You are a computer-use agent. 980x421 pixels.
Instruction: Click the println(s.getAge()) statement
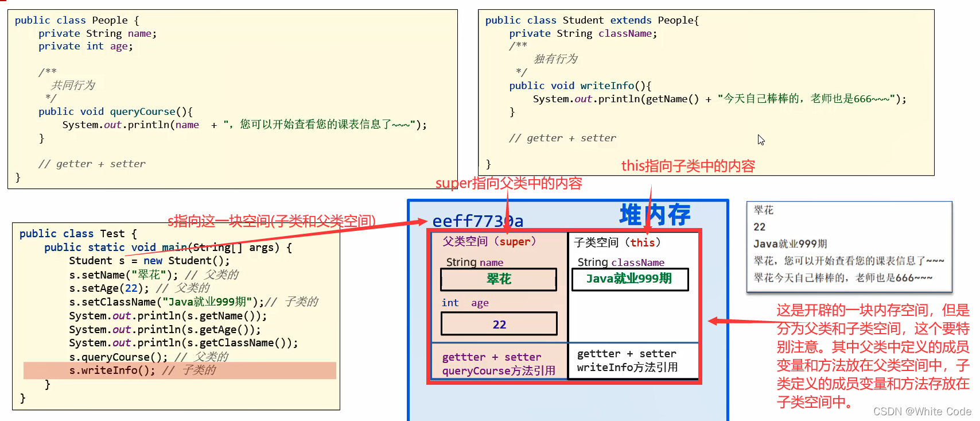click(165, 330)
